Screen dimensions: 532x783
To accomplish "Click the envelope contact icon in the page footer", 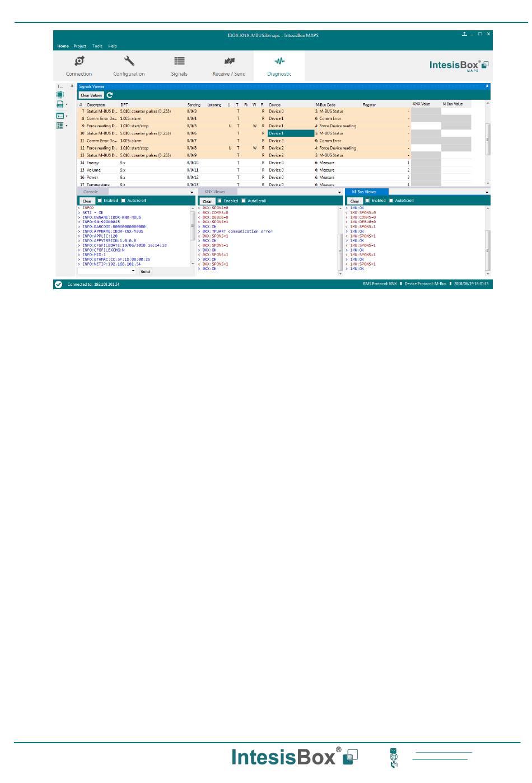I will pos(394,751).
